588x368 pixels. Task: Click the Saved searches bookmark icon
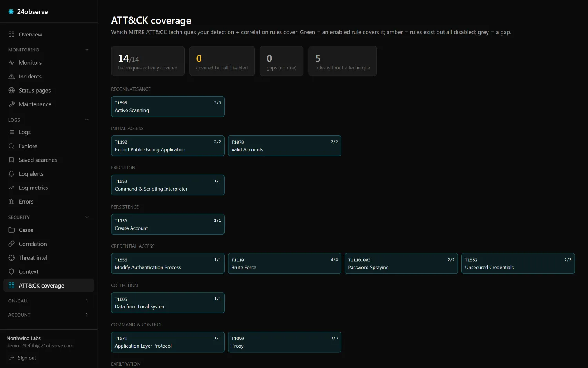click(11, 160)
